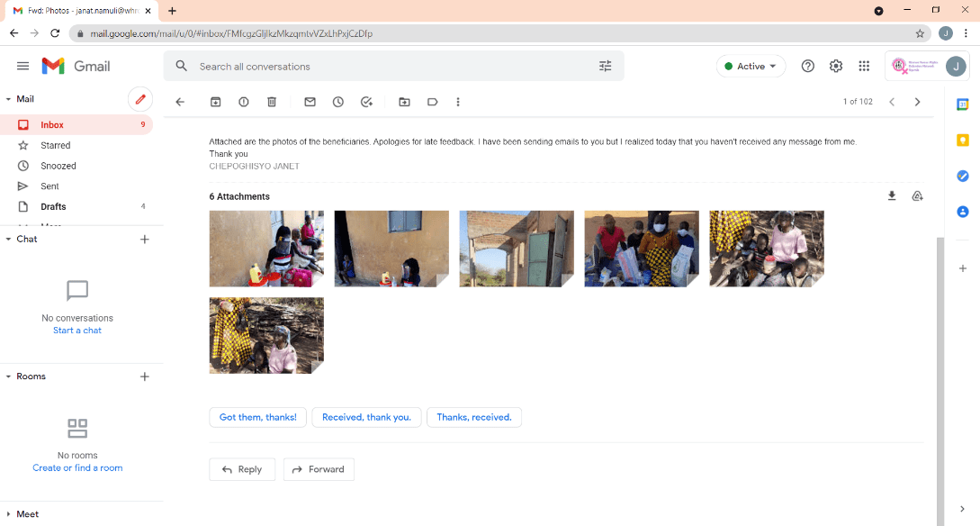Collapse the Chat section
The image size is (980, 526).
pyautogui.click(x=8, y=239)
